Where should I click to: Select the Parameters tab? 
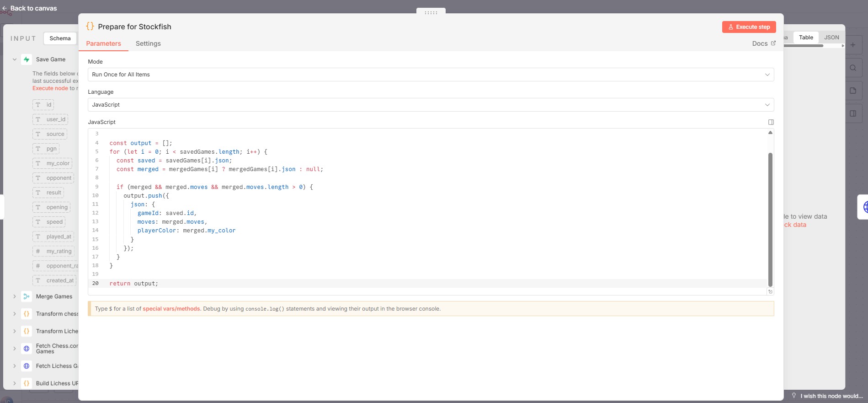tap(103, 43)
